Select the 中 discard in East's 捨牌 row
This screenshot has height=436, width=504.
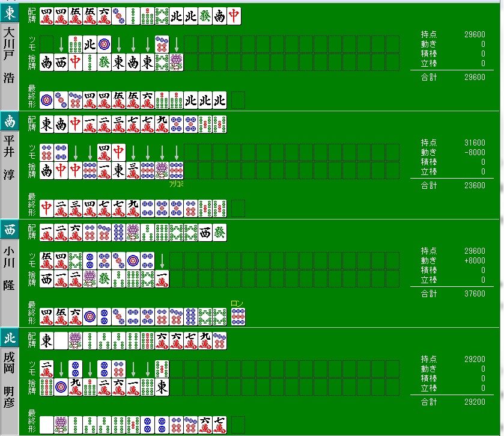75,63
